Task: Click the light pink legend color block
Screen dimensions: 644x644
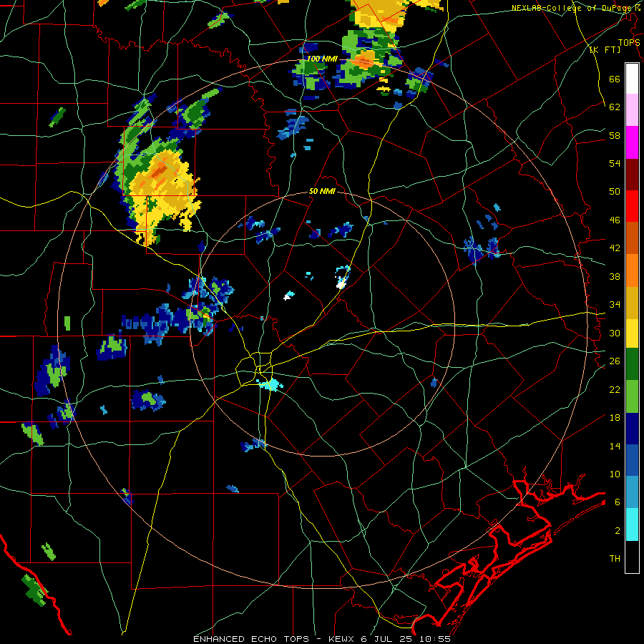Action: pos(632,109)
